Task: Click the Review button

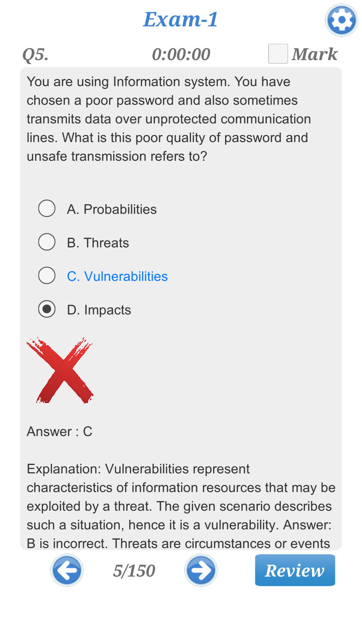Action: (295, 570)
